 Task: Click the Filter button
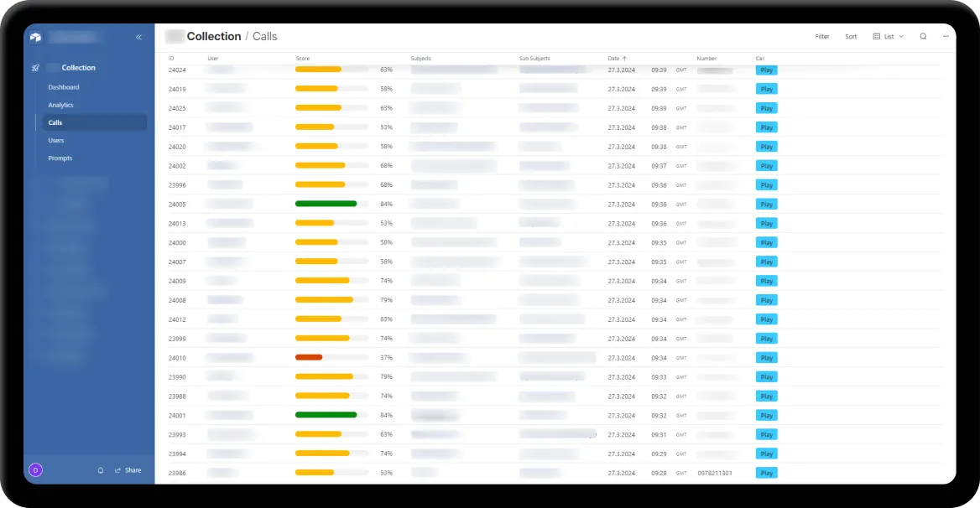[822, 37]
